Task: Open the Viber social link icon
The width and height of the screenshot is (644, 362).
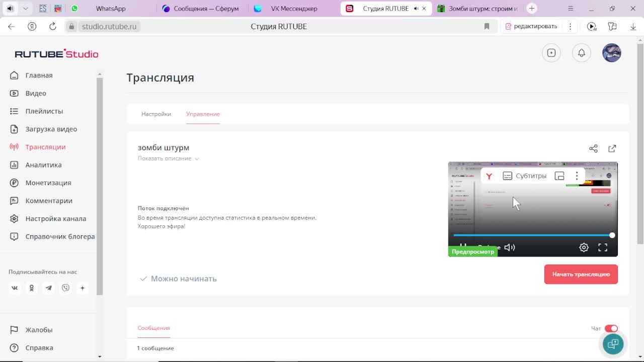Action: click(x=66, y=288)
